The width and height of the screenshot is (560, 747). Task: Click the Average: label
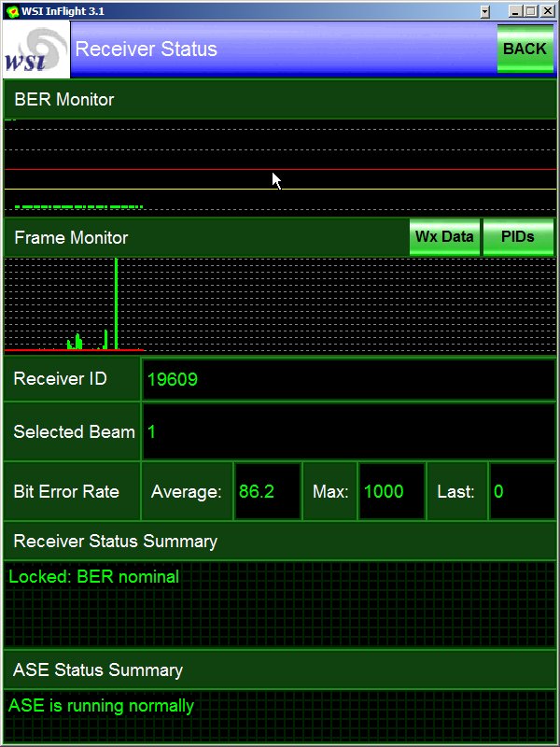point(186,492)
